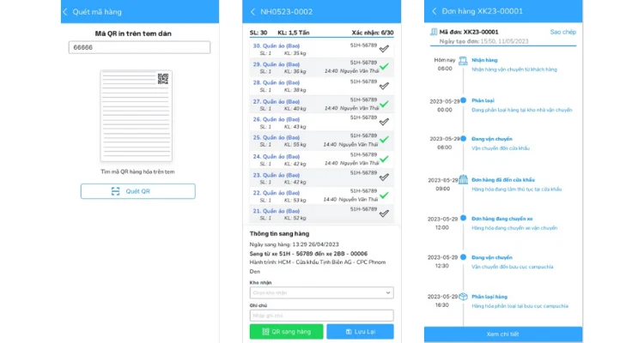Click the Lưu Lại save button
The image size is (644, 343).
point(360,332)
